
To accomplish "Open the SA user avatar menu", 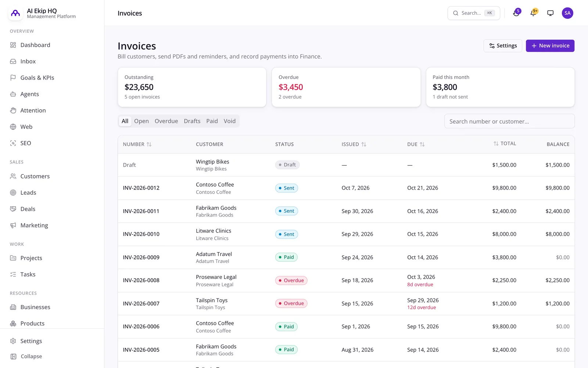I will point(567,13).
